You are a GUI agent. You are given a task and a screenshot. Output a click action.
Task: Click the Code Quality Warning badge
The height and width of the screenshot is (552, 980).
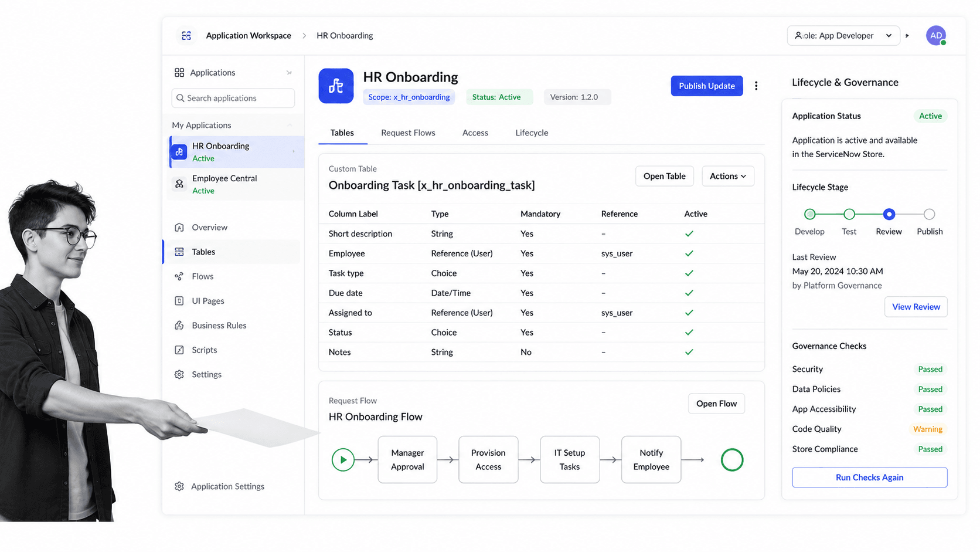928,429
